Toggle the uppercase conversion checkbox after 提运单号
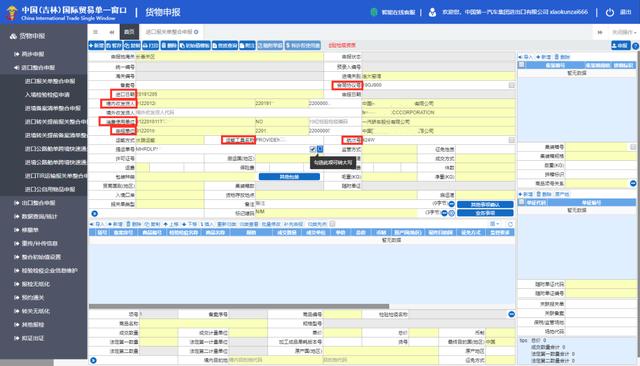The image size is (640, 366). click(313, 149)
